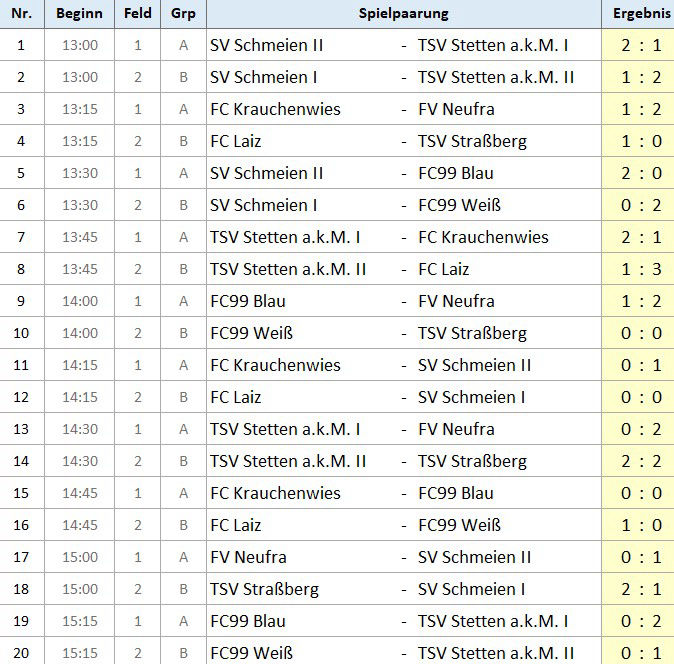The width and height of the screenshot is (674, 664).
Task: Select result 0 : 1 of match 17
Action: (640, 557)
